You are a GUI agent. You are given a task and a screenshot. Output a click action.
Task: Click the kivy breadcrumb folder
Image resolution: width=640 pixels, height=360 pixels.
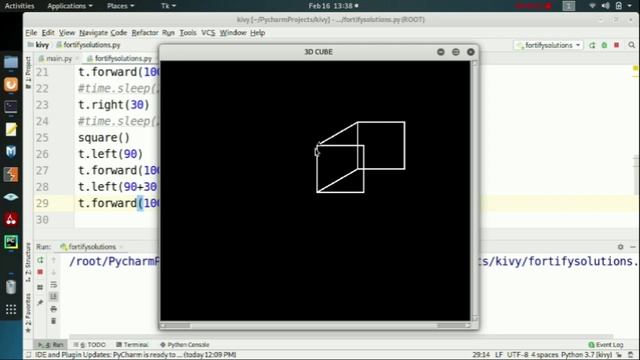(x=39, y=45)
